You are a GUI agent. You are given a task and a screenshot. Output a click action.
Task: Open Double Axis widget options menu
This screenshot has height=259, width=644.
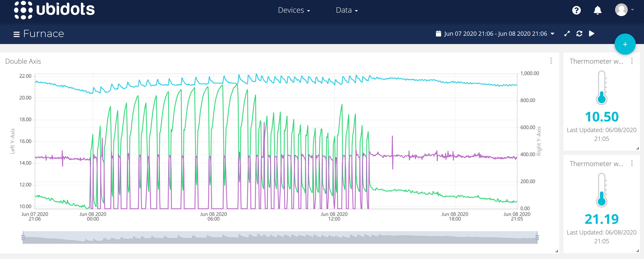point(551,61)
